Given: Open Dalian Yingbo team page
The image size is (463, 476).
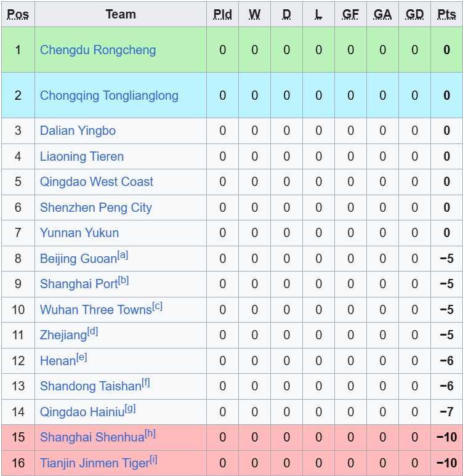Looking at the screenshot, I should coord(78,131).
